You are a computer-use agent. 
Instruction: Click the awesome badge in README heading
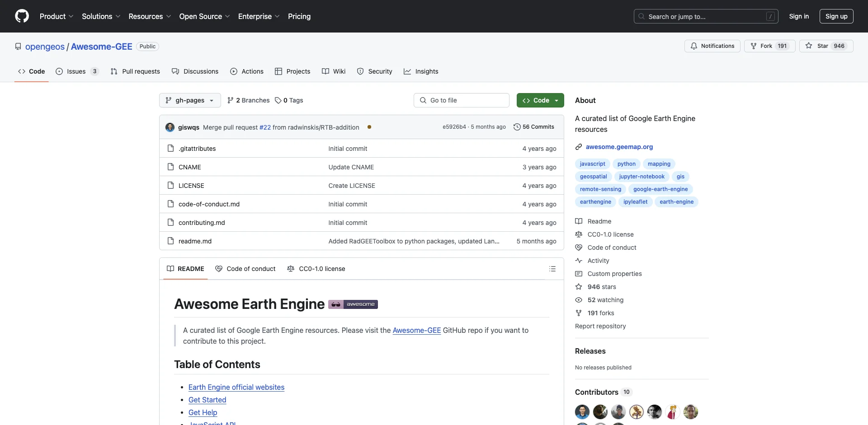(x=353, y=304)
